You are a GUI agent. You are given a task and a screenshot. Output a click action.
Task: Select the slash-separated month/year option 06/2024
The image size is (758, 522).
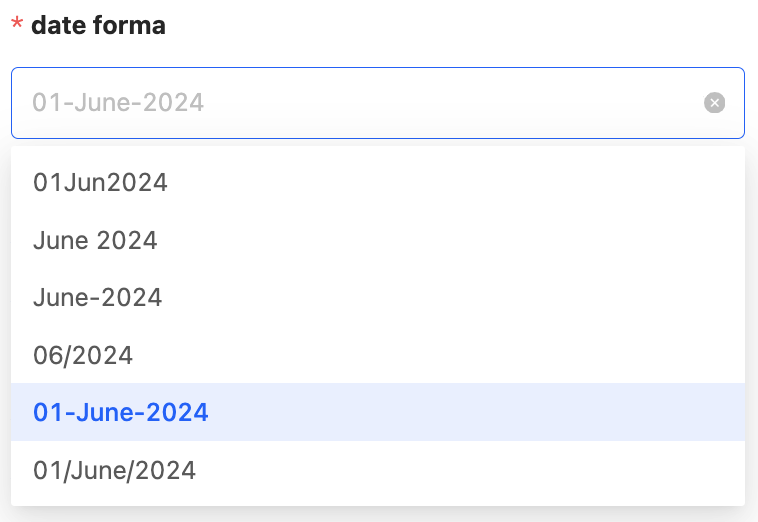tap(83, 355)
